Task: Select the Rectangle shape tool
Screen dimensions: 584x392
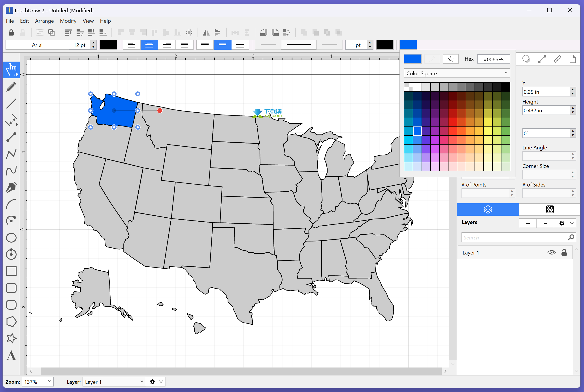Action: pyautogui.click(x=12, y=271)
